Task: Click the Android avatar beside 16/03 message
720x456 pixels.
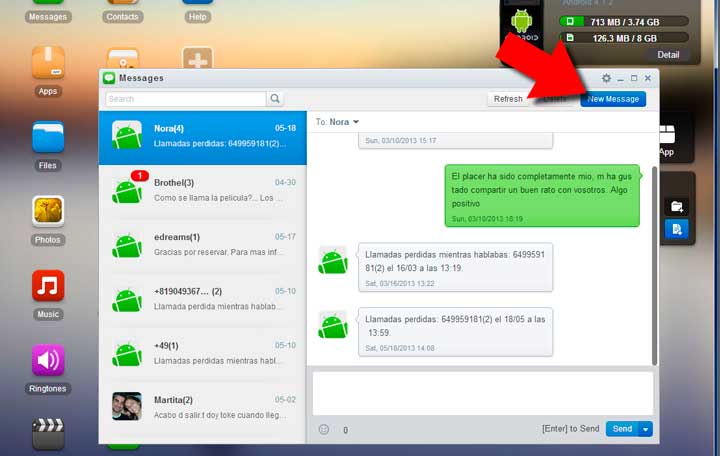Action: [333, 260]
